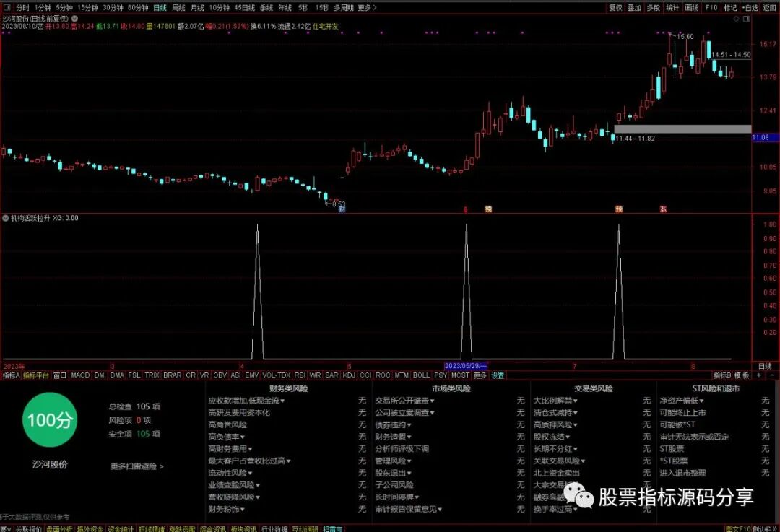This screenshot has width=780, height=532.
Task: Open the 盘面分析 bottom tab
Action: pos(59,528)
